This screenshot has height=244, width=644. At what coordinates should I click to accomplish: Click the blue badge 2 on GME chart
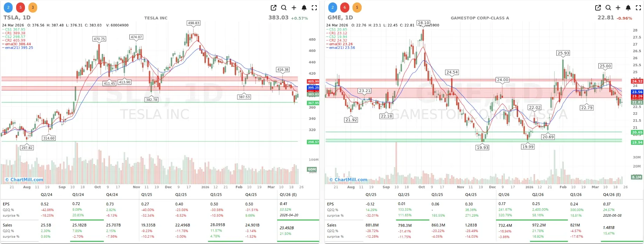coord(333,7)
